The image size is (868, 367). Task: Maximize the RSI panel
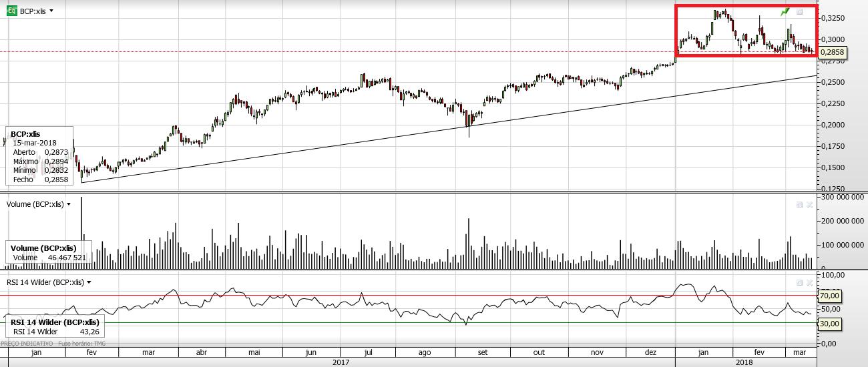pos(799,282)
